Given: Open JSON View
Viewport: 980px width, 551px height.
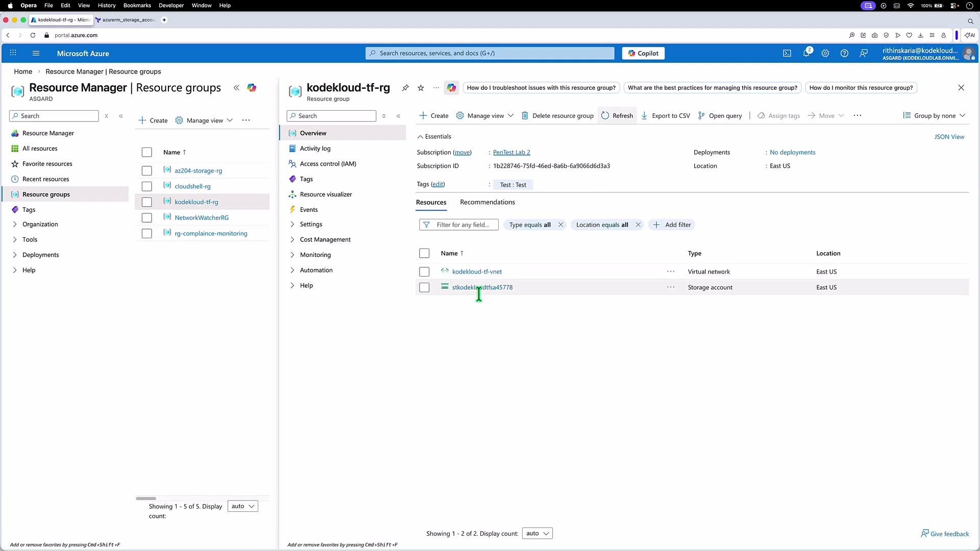Looking at the screenshot, I should [x=949, y=137].
